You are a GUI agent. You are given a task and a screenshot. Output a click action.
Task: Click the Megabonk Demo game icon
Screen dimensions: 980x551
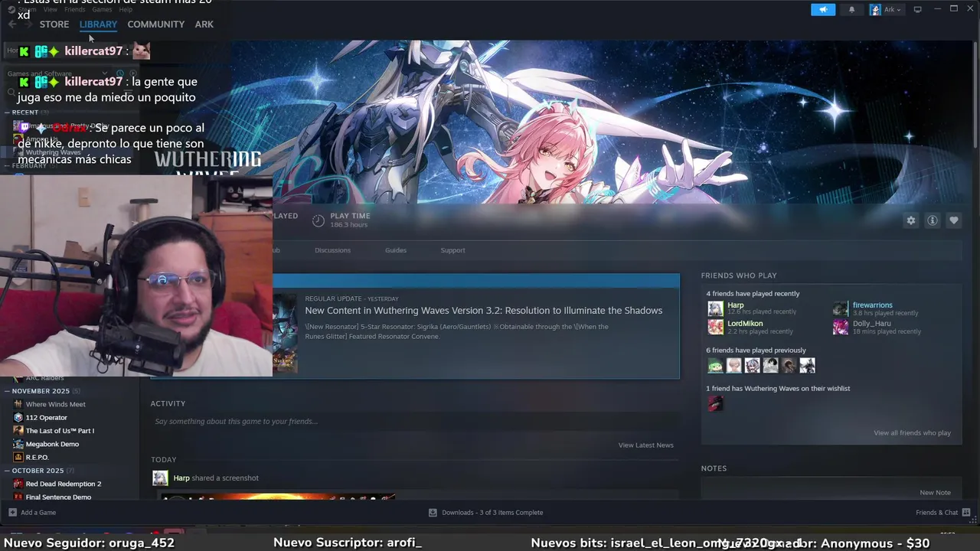coord(18,444)
